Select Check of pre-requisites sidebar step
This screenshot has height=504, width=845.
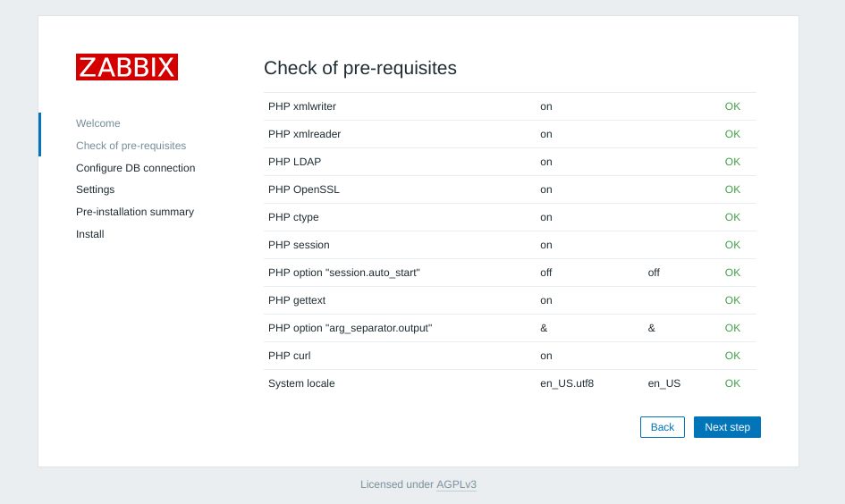pos(131,146)
